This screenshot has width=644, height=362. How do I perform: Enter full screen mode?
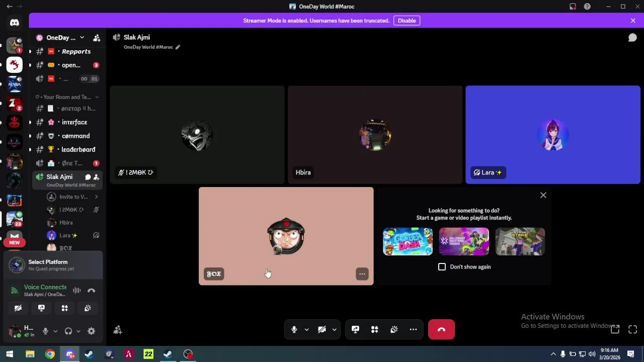click(633, 329)
